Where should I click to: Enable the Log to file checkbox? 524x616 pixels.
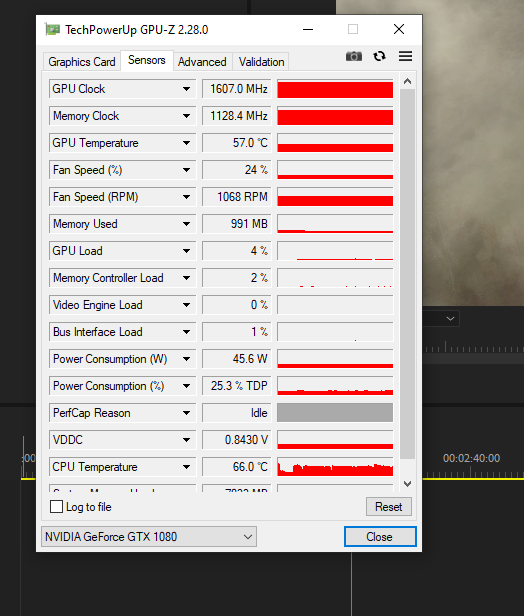pos(57,507)
